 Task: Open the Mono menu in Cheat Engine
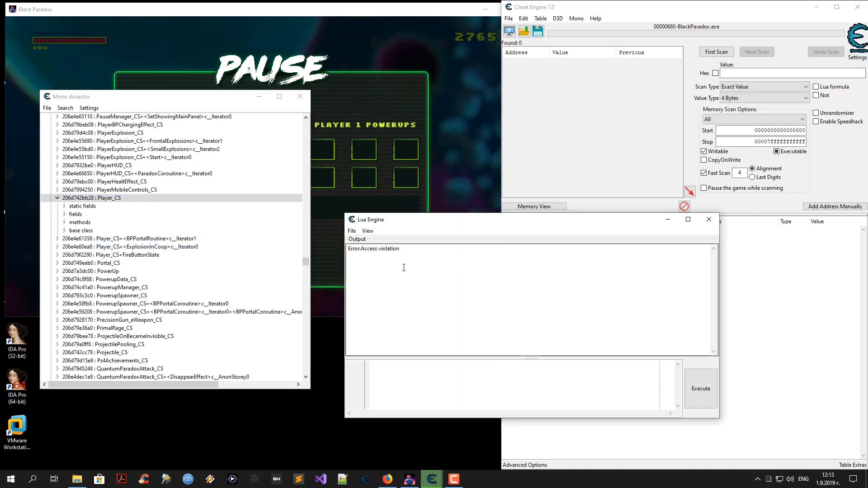pos(576,19)
